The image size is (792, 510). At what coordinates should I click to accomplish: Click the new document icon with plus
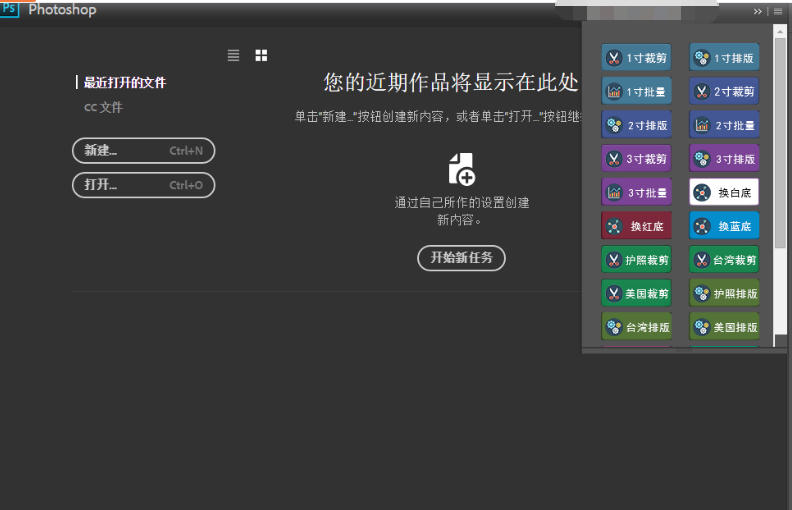(x=462, y=169)
